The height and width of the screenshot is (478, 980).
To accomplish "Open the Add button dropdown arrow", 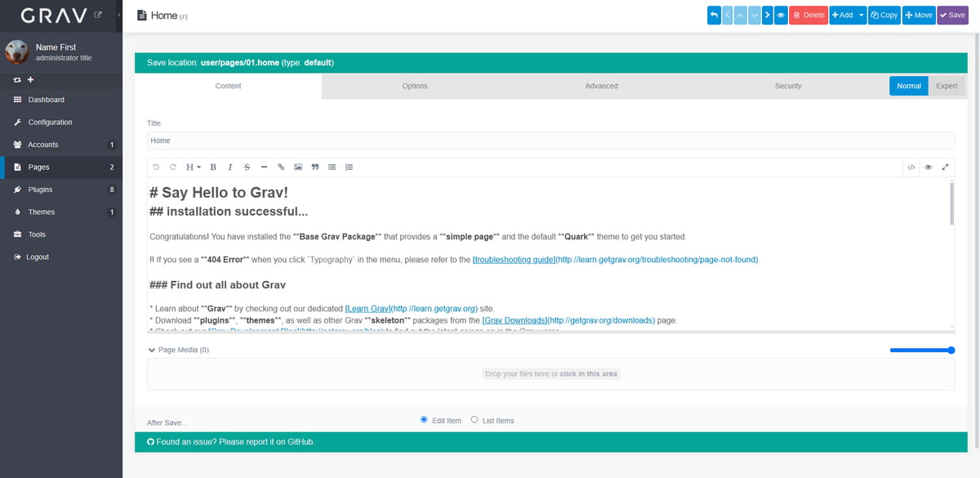I will (x=861, y=15).
